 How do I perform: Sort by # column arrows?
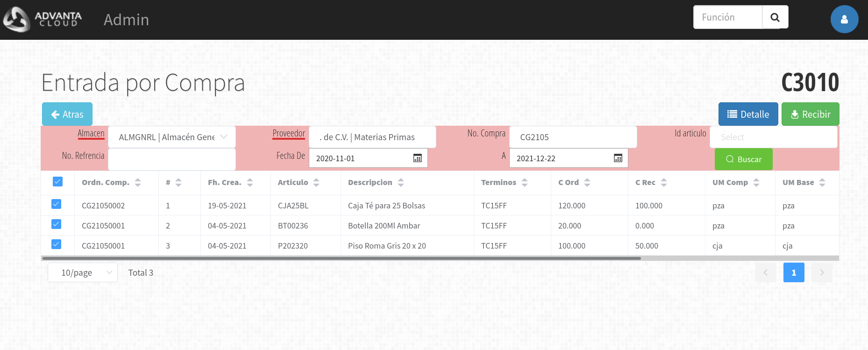[178, 183]
